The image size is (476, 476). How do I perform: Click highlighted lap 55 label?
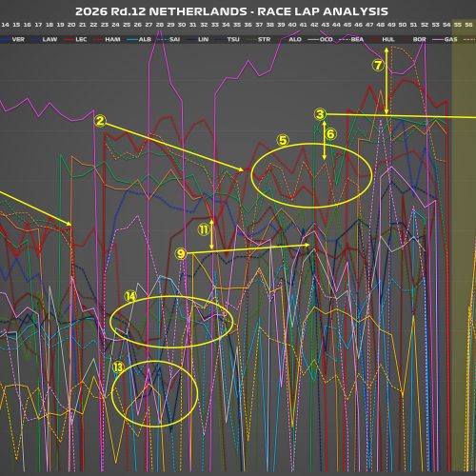tap(458, 25)
